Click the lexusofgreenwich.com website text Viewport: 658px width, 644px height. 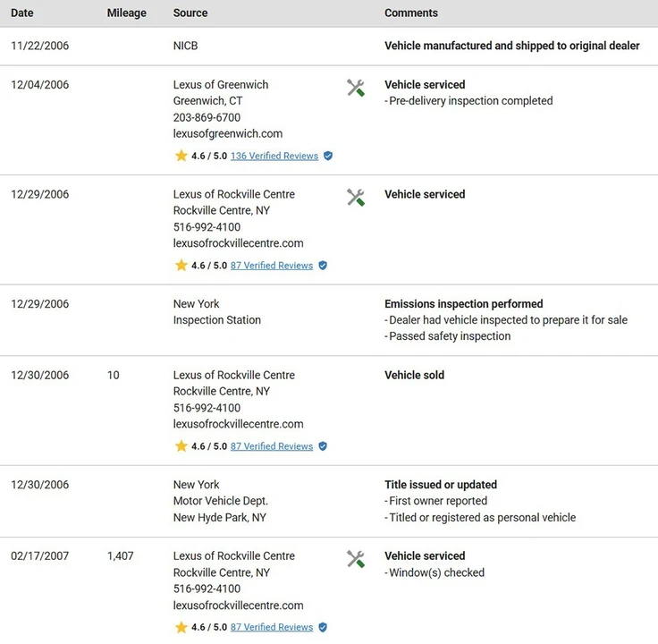[x=227, y=134]
